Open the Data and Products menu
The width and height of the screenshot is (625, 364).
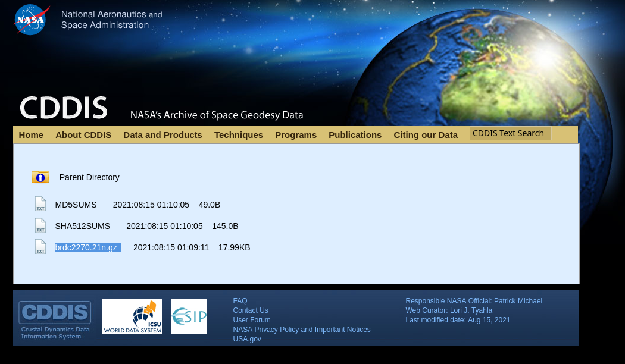coord(162,135)
